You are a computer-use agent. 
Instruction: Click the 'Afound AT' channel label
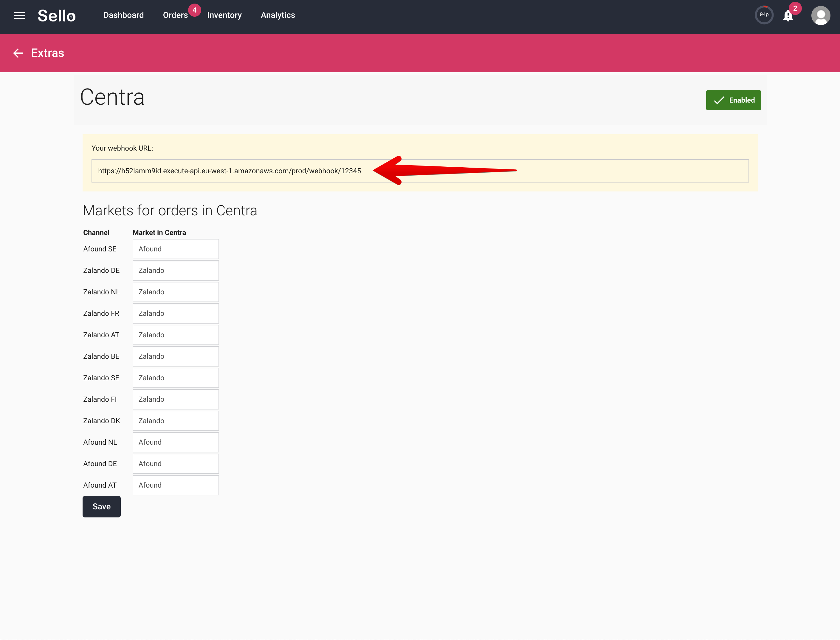(x=100, y=485)
